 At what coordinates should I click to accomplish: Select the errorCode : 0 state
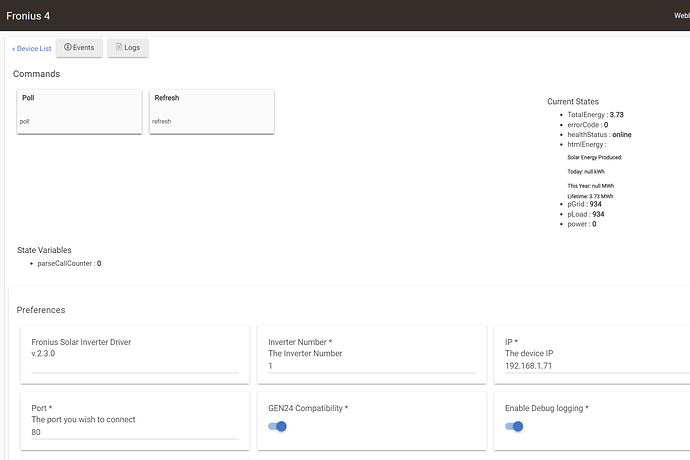click(587, 125)
